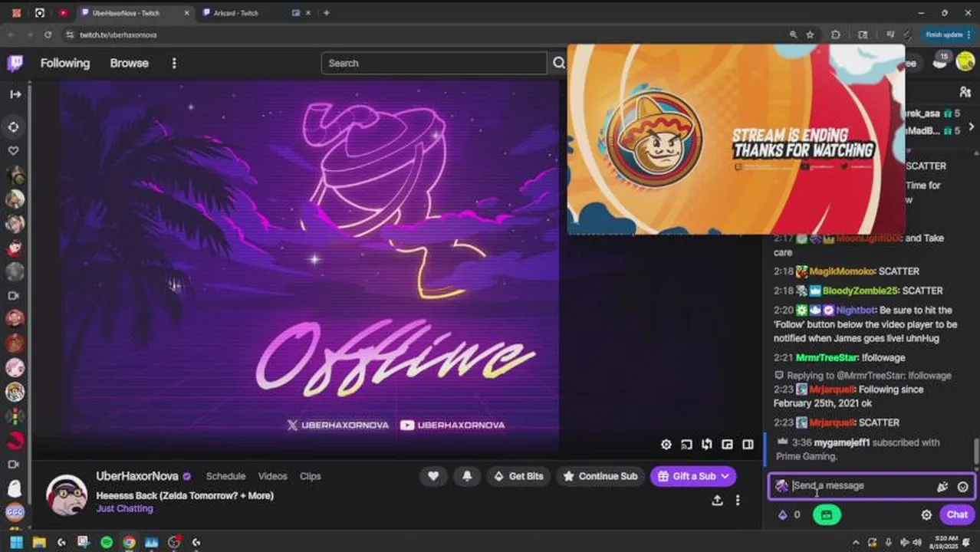Open the Following page
This screenshot has width=980, height=552.
click(x=65, y=63)
